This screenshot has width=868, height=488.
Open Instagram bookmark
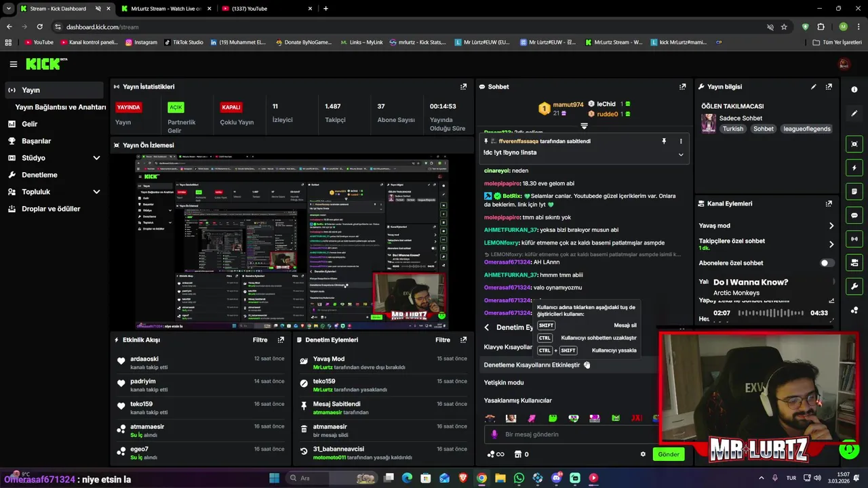(x=141, y=42)
